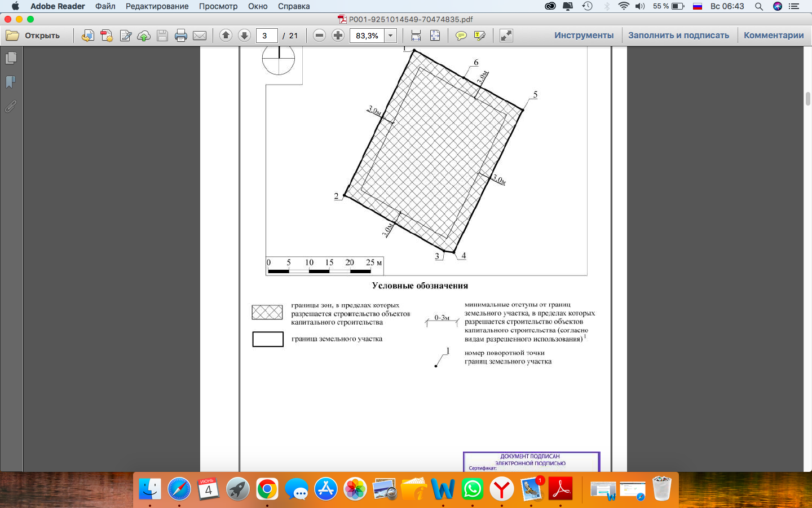Image resolution: width=812 pixels, height=508 pixels.
Task: Print the document using the printer icon
Action: click(181, 36)
